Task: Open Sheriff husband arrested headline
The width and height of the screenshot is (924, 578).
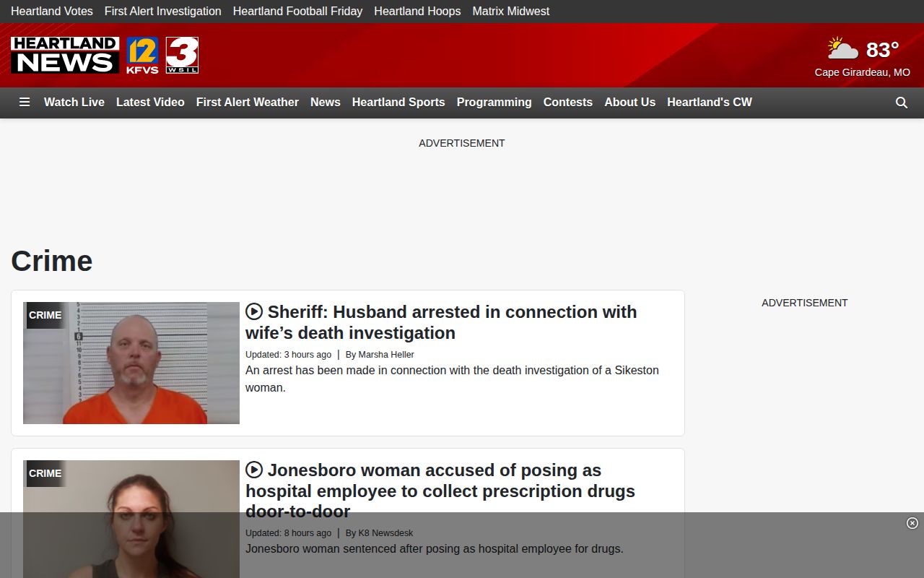Action: coord(441,322)
